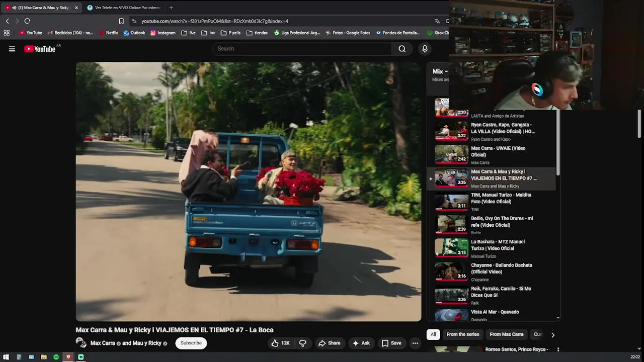Open File Explorer from taskbar
This screenshot has width=644, height=362.
pos(44,357)
